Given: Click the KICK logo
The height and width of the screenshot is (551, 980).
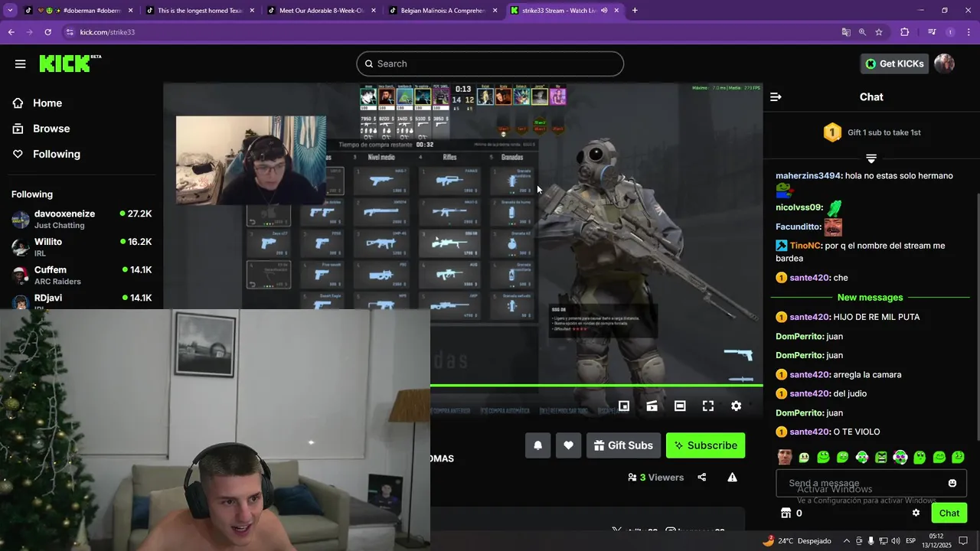Looking at the screenshot, I should (70, 64).
